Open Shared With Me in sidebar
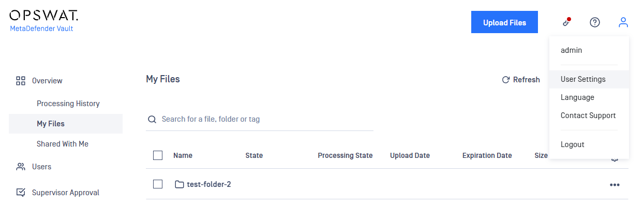 pyautogui.click(x=63, y=144)
